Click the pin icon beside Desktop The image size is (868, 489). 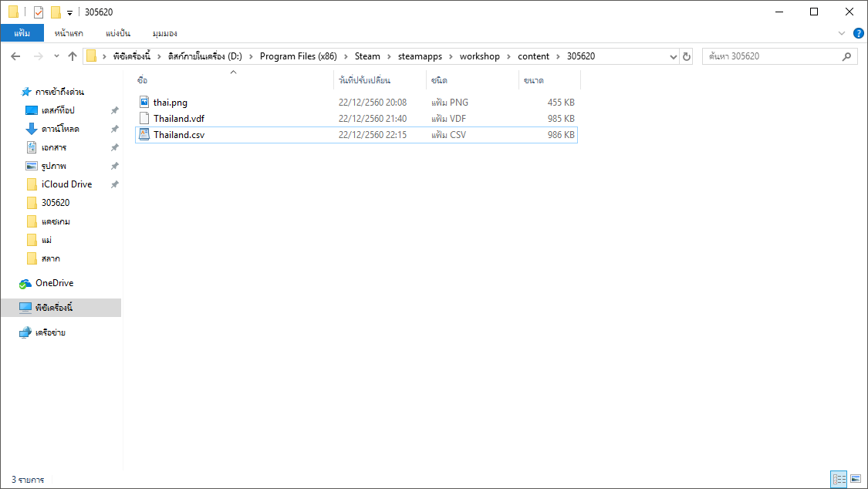click(x=115, y=110)
